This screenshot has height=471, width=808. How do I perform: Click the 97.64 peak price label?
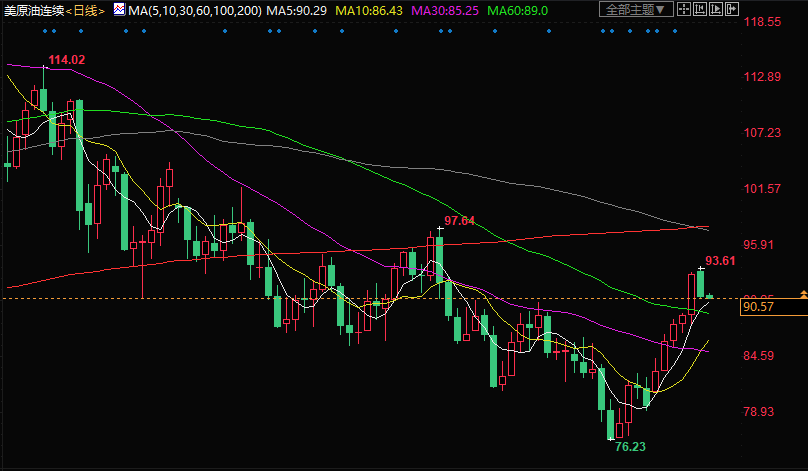coord(459,221)
